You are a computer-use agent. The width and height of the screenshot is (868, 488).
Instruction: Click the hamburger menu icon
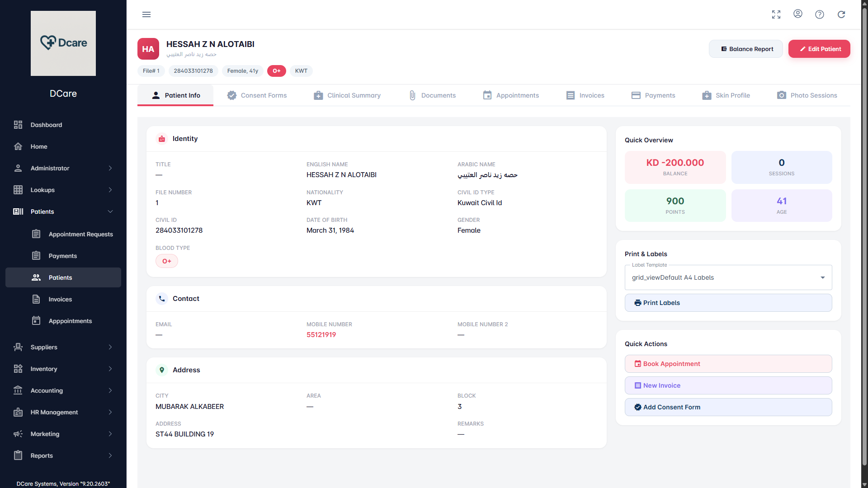coord(146,14)
